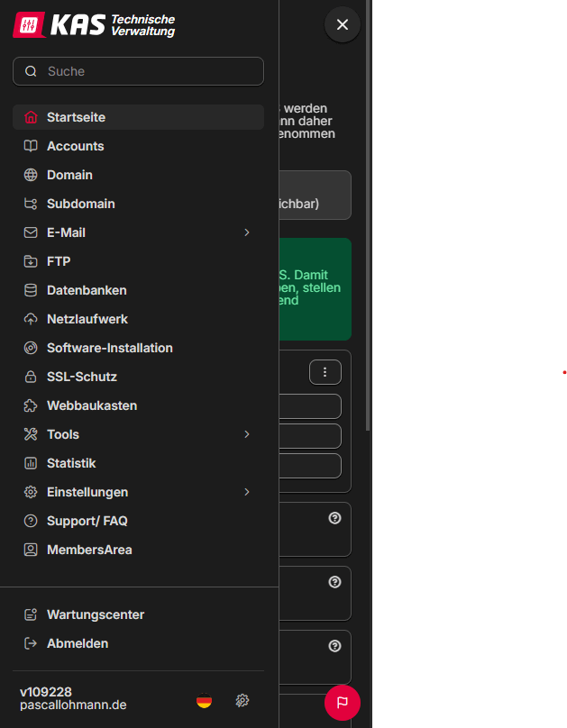Open Software-Installation page
The height and width of the screenshot is (728, 567).
[x=139, y=348]
